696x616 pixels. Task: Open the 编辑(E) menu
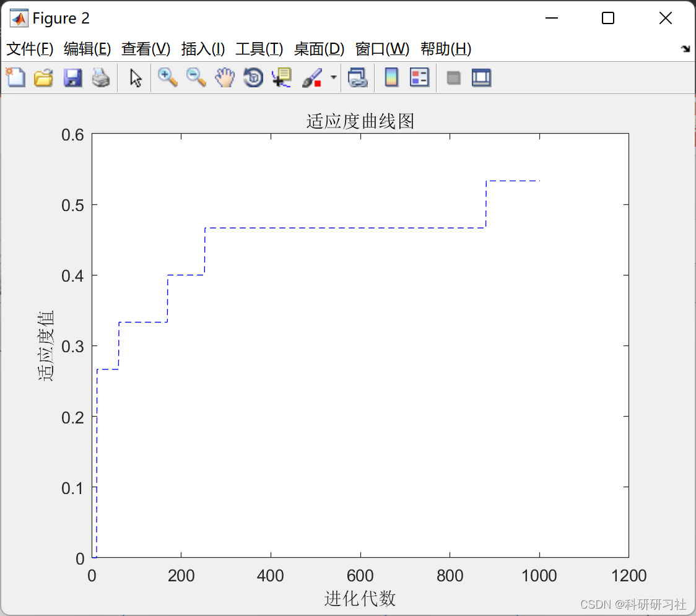(x=87, y=49)
